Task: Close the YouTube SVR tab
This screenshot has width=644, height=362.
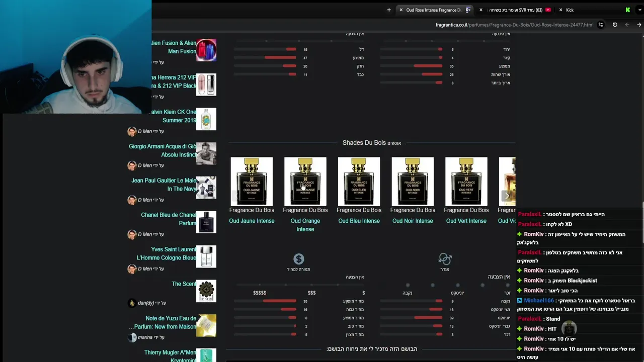Action: [x=480, y=10]
